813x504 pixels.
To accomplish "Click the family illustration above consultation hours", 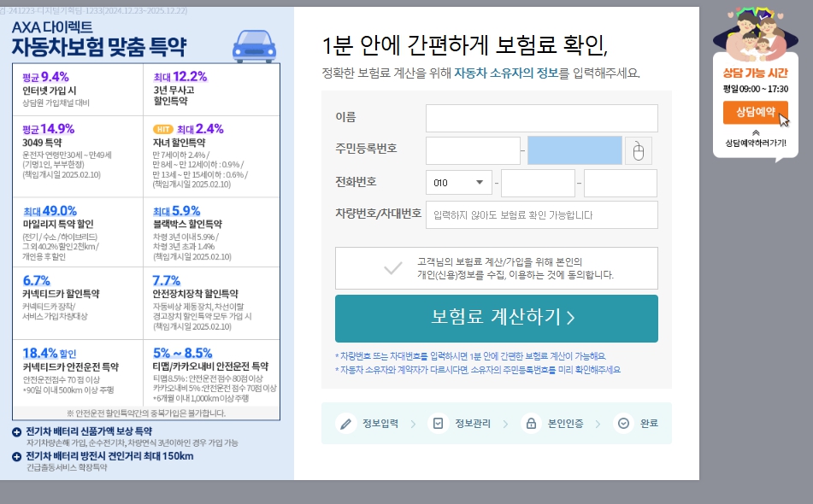I will (756, 33).
